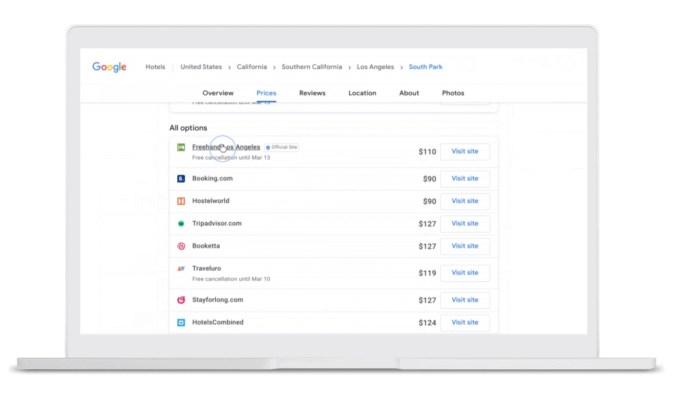Click the Google logo
Image resolution: width=680 pixels, height=400 pixels.
[x=109, y=67]
